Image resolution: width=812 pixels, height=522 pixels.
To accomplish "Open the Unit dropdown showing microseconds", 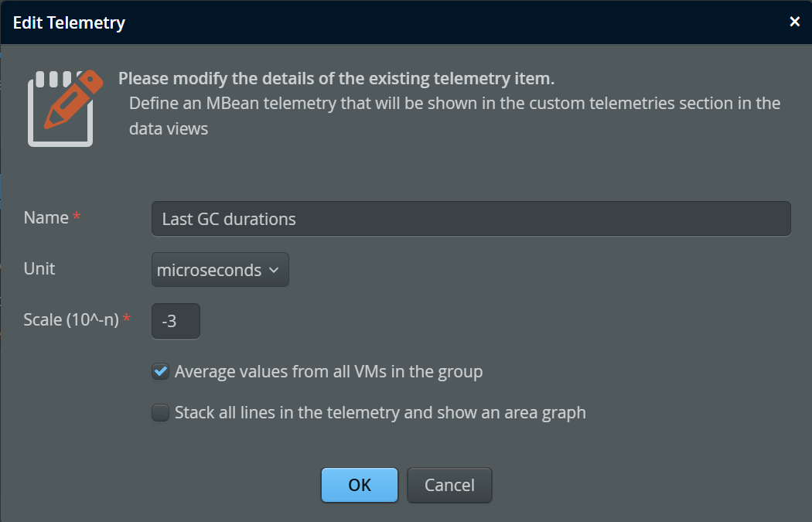I will coord(220,270).
